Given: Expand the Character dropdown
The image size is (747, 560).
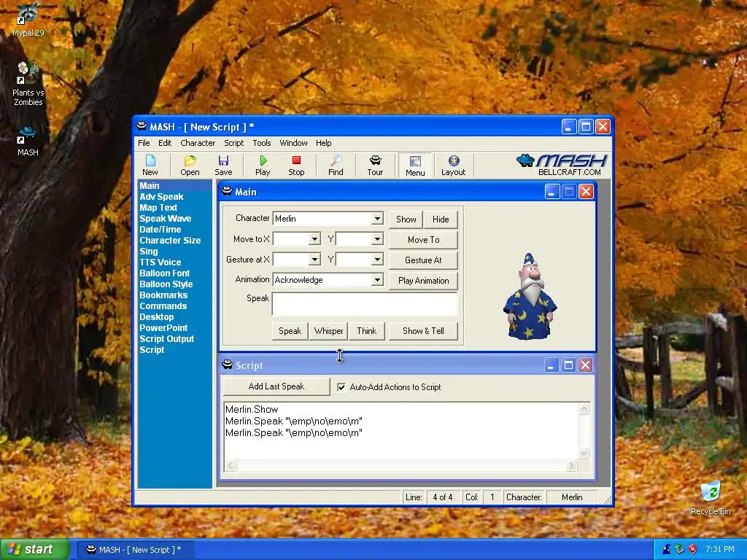Looking at the screenshot, I should (377, 219).
